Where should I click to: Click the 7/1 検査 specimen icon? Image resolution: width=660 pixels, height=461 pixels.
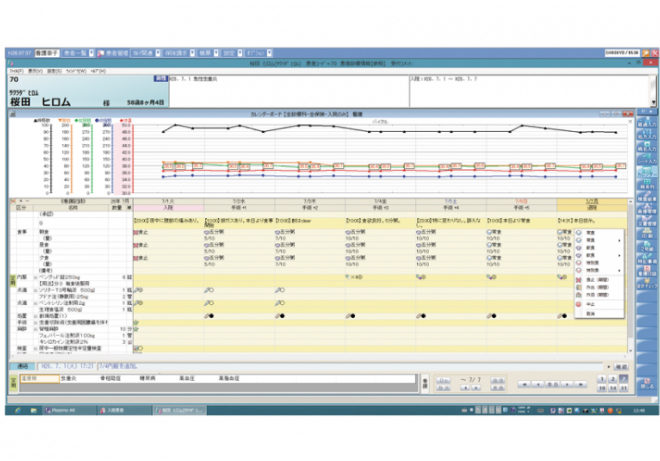pos(138,349)
